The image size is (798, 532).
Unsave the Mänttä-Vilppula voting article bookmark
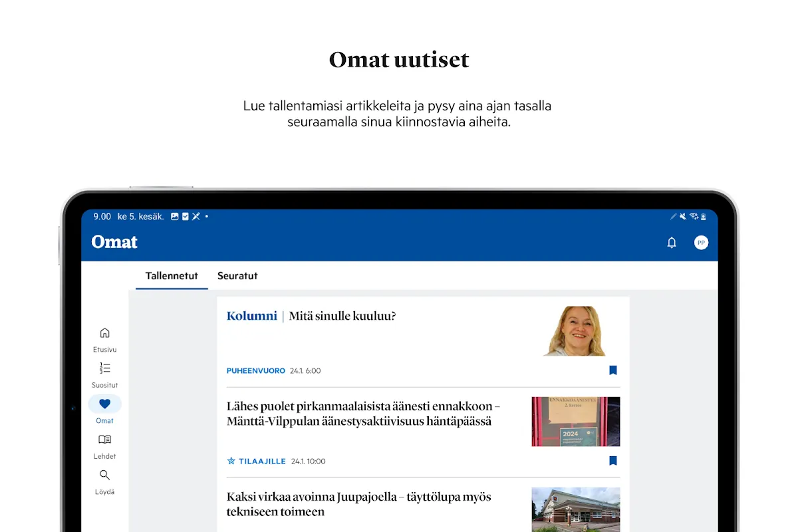coord(613,461)
